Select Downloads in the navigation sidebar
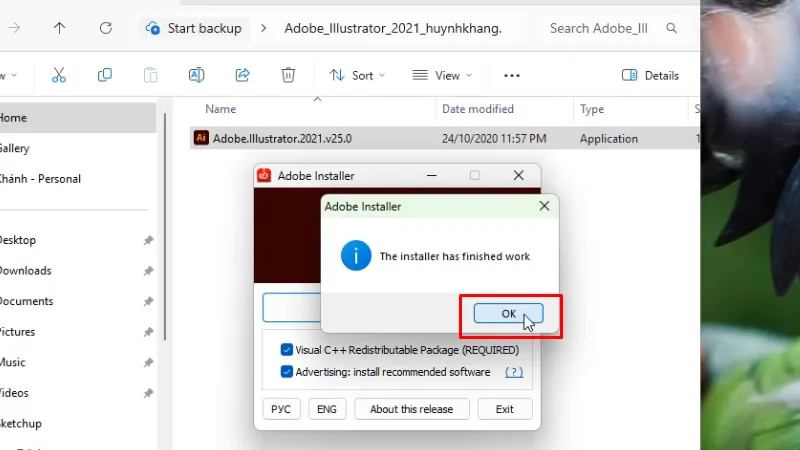800x450 pixels. point(24,270)
